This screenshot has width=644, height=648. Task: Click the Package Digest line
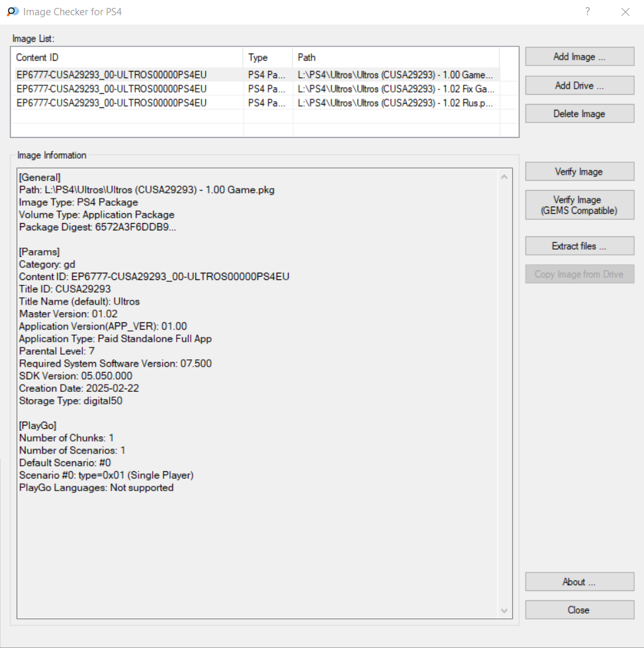97,227
